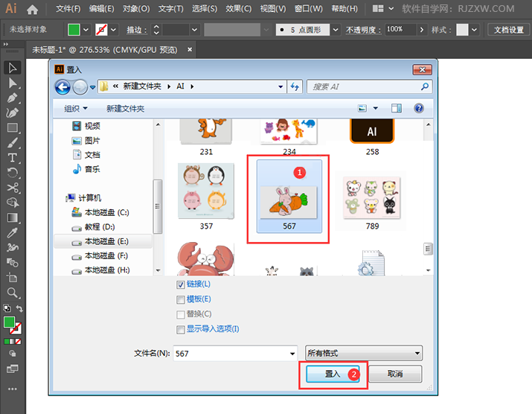
Task: Open the 对象(O) menu
Action: pos(136,9)
